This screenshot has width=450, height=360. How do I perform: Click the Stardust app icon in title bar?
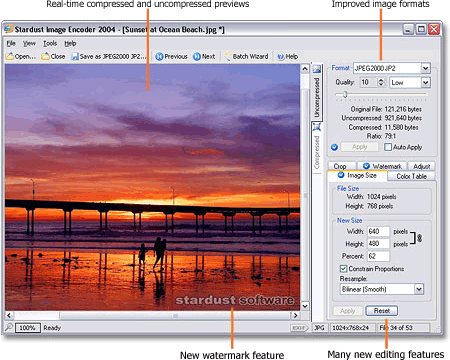pyautogui.click(x=8, y=29)
